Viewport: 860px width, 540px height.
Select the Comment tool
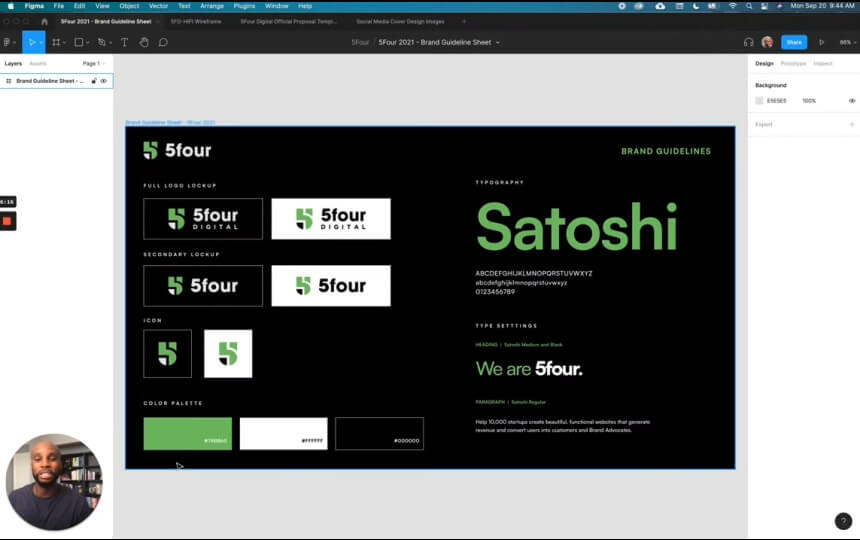pos(163,42)
